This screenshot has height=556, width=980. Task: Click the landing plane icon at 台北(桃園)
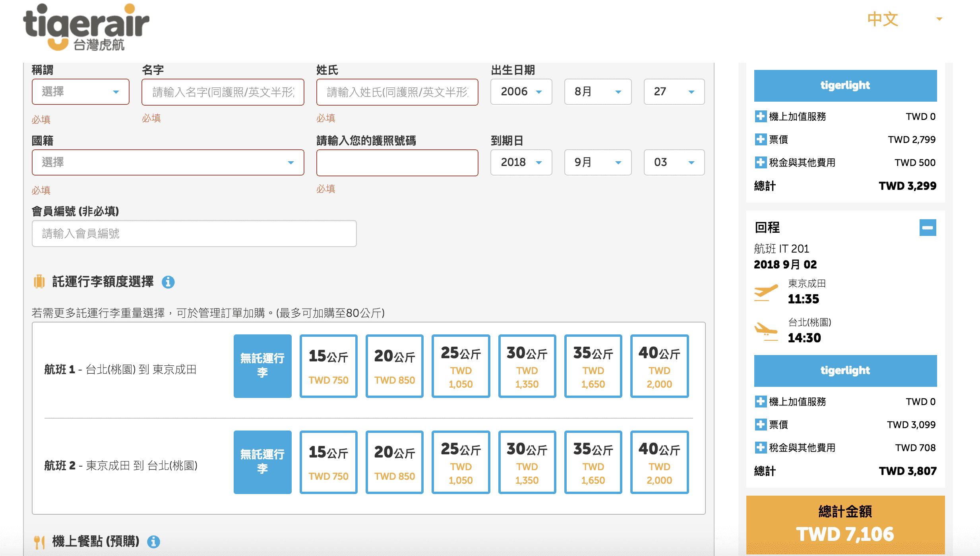(766, 331)
